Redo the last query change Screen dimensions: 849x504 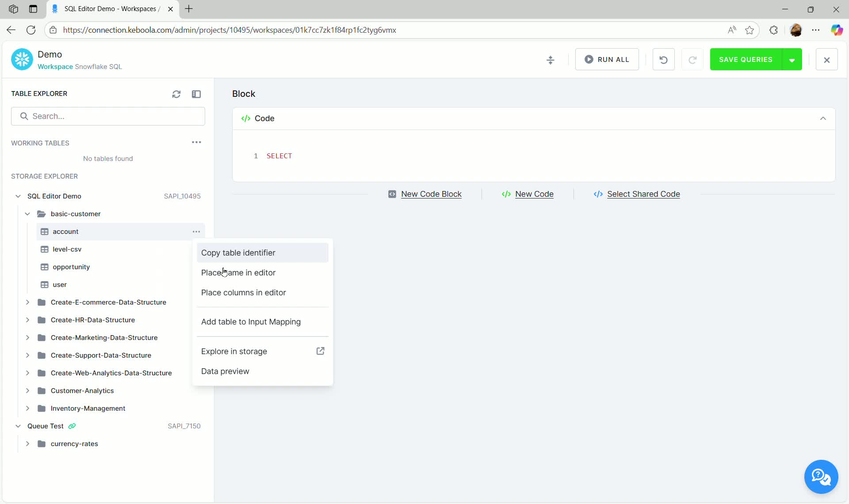coord(692,59)
